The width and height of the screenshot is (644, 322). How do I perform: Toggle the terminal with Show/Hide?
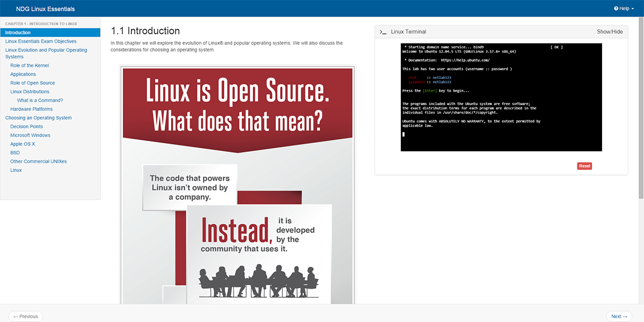coord(610,32)
